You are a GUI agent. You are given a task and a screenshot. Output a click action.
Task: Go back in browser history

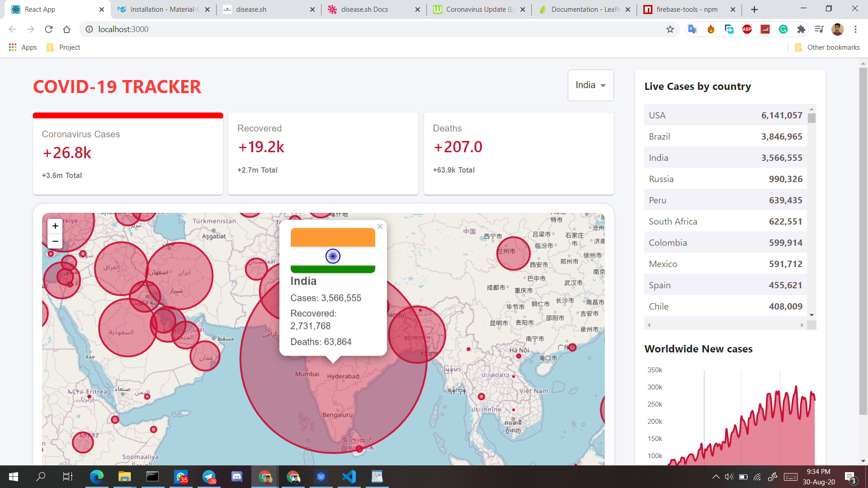point(12,29)
